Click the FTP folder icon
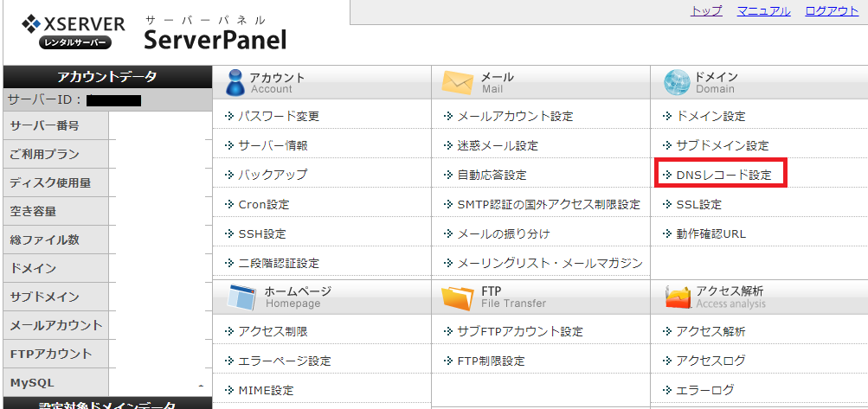 [x=457, y=297]
